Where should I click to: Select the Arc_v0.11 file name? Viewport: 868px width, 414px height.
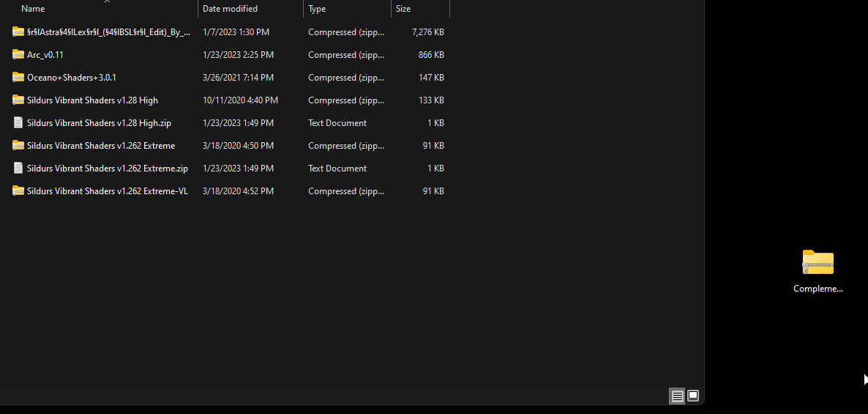[45, 55]
